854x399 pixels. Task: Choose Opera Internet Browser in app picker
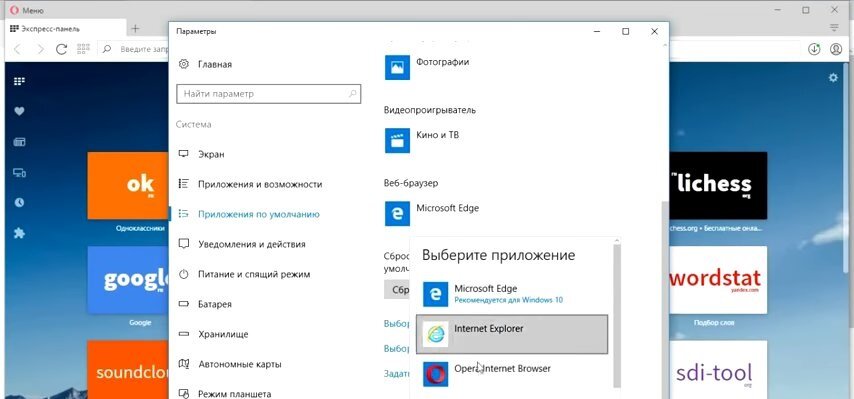click(x=512, y=374)
